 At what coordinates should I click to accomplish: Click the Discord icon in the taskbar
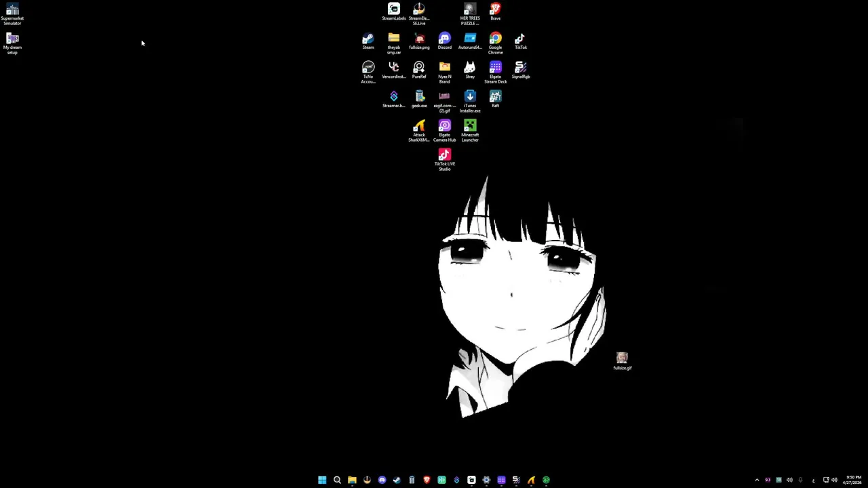click(382, 480)
